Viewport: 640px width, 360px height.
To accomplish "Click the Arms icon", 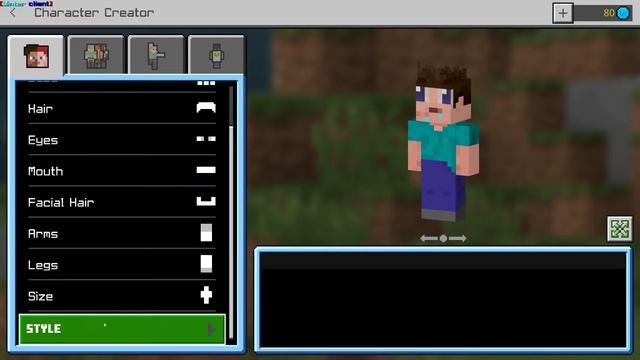I will 206,233.
